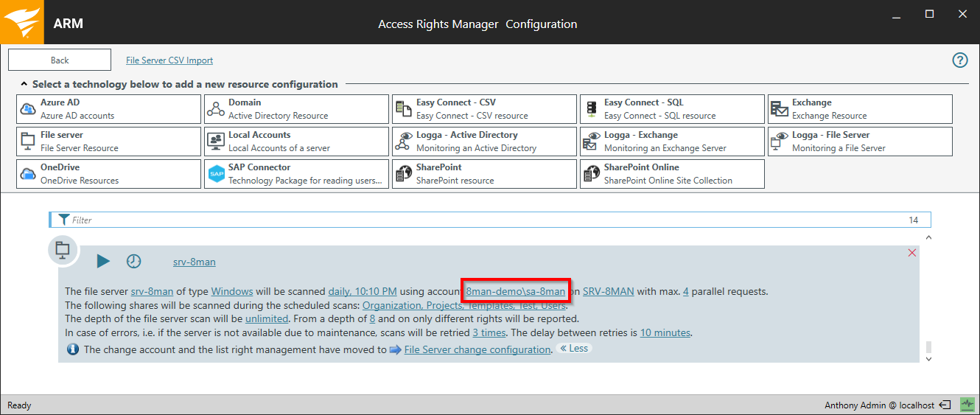This screenshot has width=980, height=415.
Task: Remove srv-8man configuration with red X
Action: [x=912, y=253]
